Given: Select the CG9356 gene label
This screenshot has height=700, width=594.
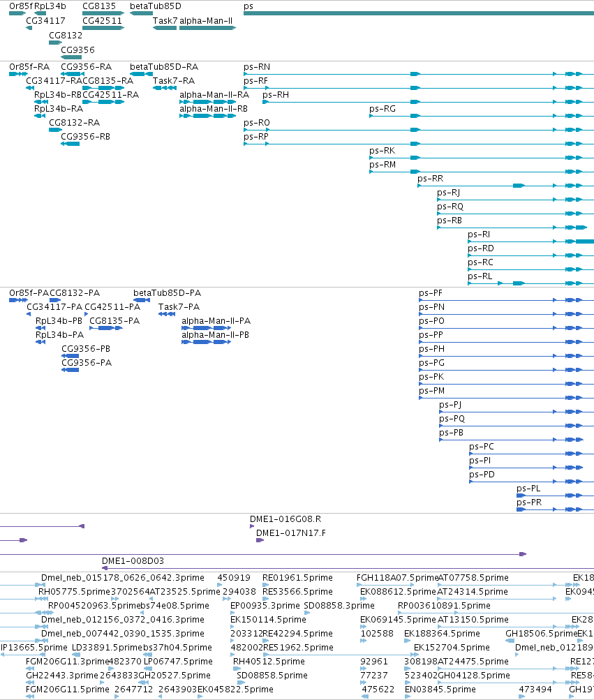Looking at the screenshot, I should click(x=77, y=50).
